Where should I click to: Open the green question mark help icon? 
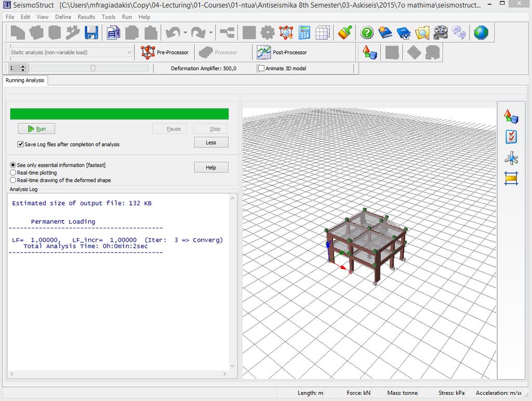tap(367, 33)
